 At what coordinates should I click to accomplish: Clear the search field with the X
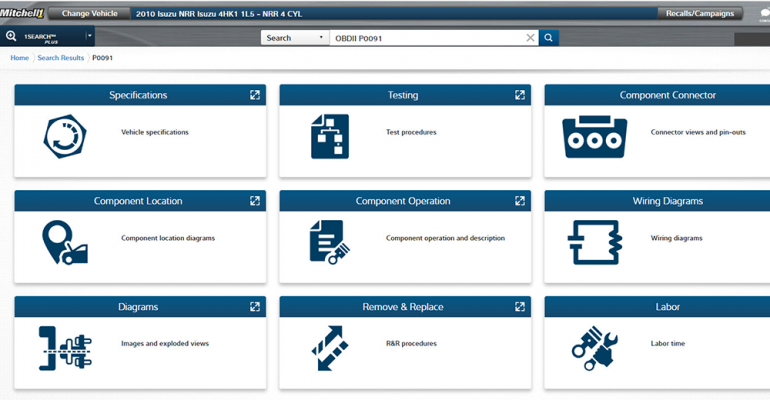click(531, 38)
